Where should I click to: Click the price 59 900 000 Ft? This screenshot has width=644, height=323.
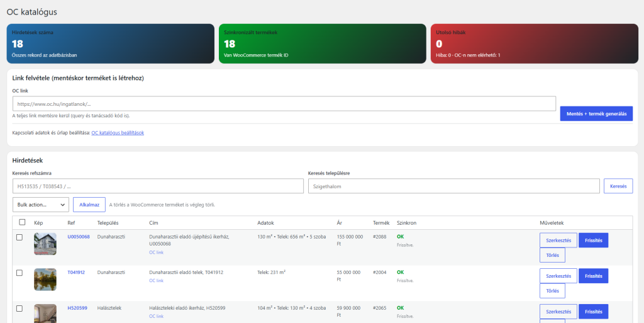tap(348, 311)
